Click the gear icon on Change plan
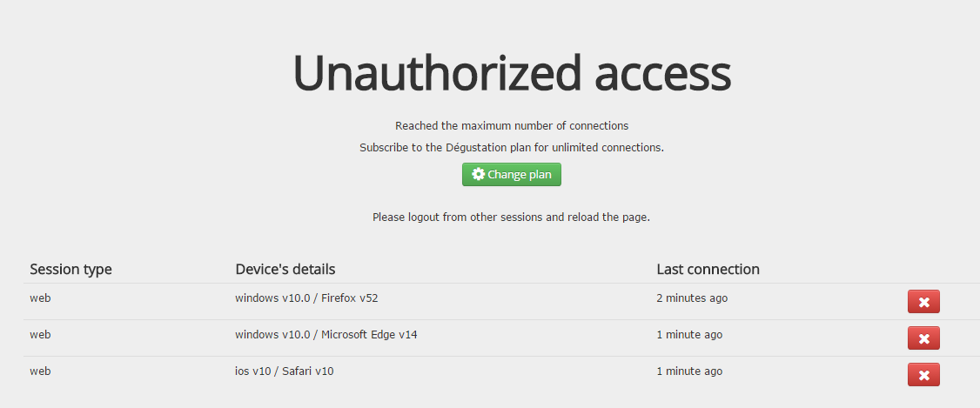The image size is (980, 408). pyautogui.click(x=478, y=175)
